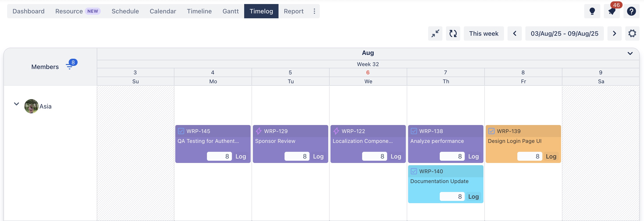The image size is (644, 221).
Task: Open the more tabs three-dot menu
Action: pos(314,11)
